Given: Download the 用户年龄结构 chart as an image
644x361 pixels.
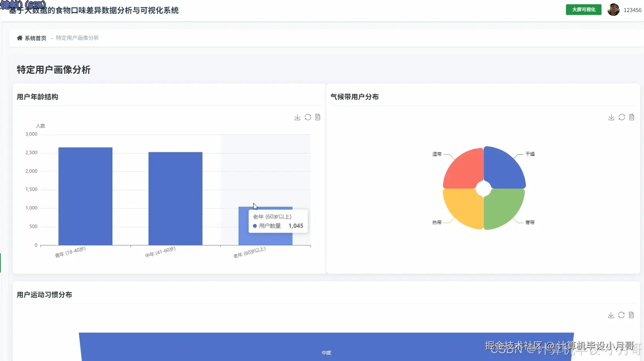Looking at the screenshot, I should [x=297, y=117].
